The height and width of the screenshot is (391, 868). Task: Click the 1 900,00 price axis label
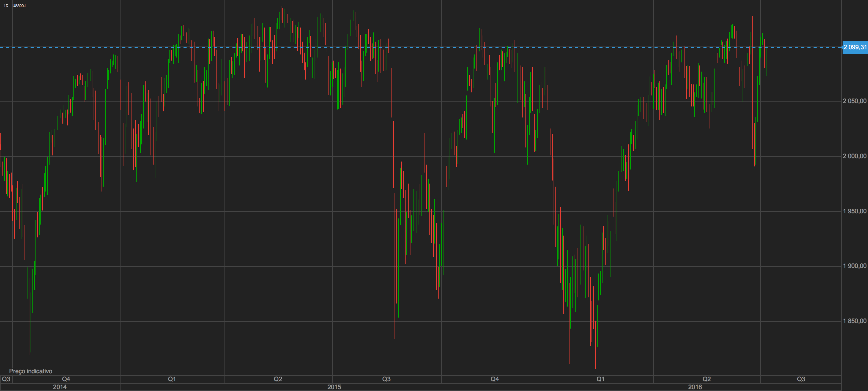(x=855, y=266)
